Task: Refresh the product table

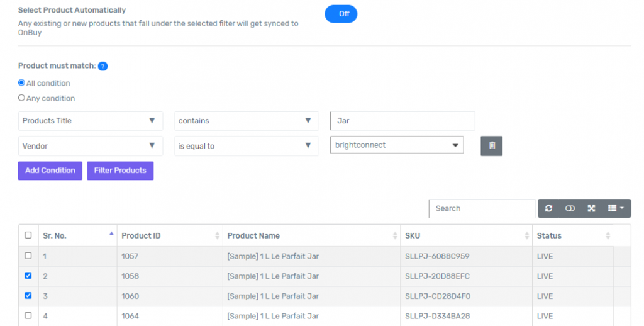Action: click(x=548, y=208)
